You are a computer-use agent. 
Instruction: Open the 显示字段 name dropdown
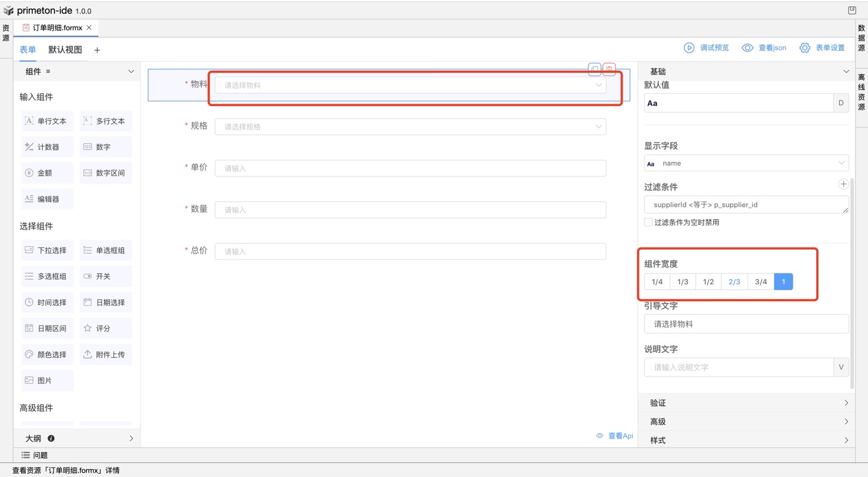746,163
